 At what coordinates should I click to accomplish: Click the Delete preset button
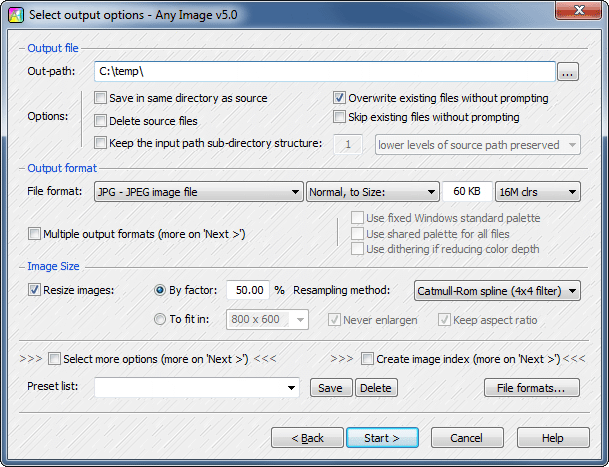click(376, 388)
